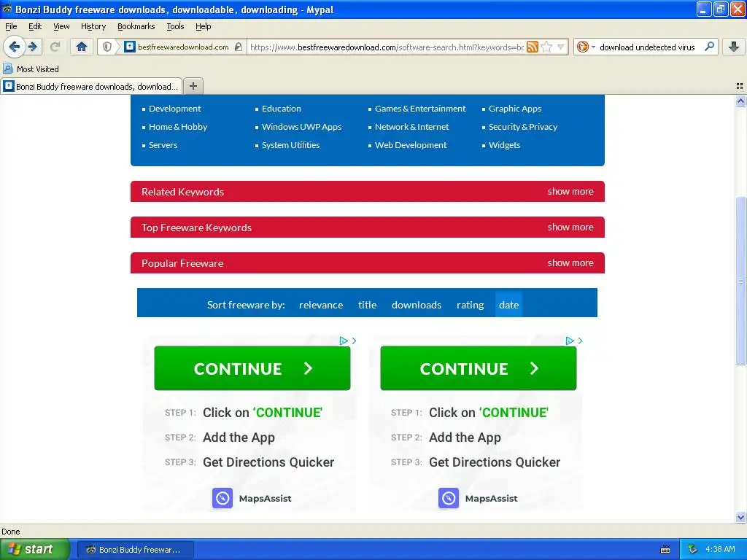Open the Windows start button
Image resolution: width=747 pixels, height=560 pixels.
tap(35, 549)
